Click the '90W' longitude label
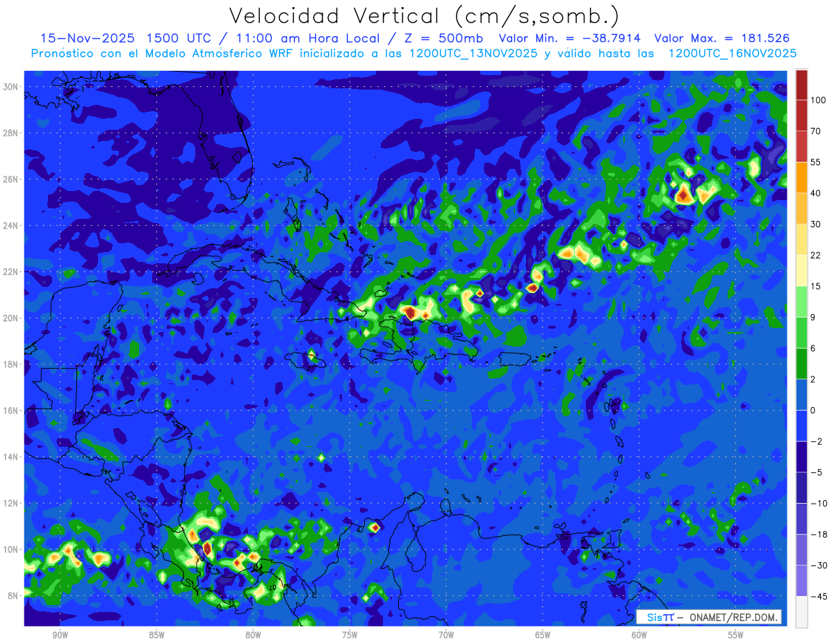 pos(60,635)
